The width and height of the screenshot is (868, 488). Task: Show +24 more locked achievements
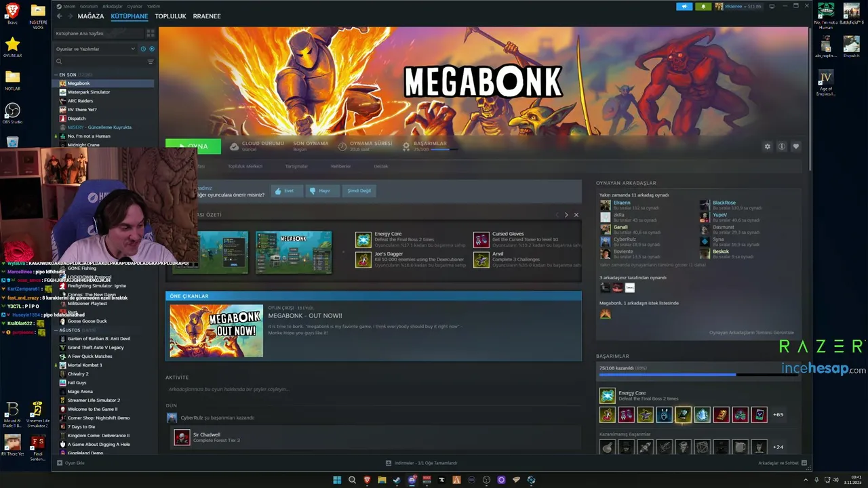(x=778, y=447)
